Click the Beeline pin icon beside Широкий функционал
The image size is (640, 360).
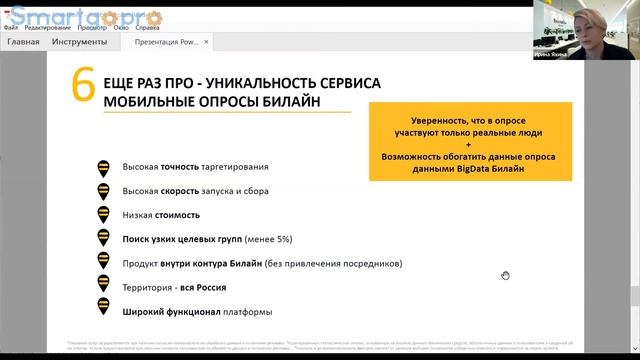point(103,306)
